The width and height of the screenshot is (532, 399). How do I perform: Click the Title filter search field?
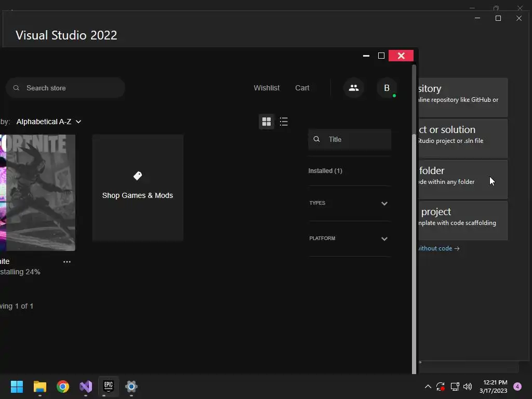pyautogui.click(x=350, y=139)
